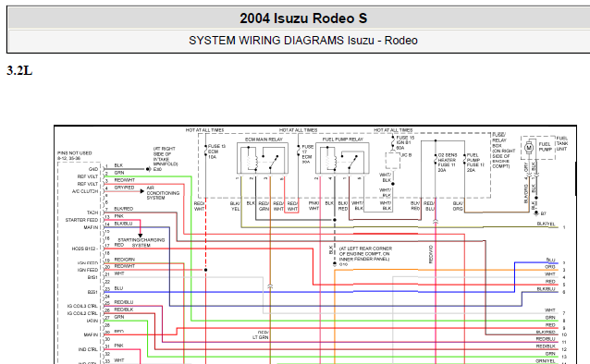
Task: Click the "(AT RIGHT SIDE OF INTAKE MANIFOLD)" note
Action: point(166,156)
